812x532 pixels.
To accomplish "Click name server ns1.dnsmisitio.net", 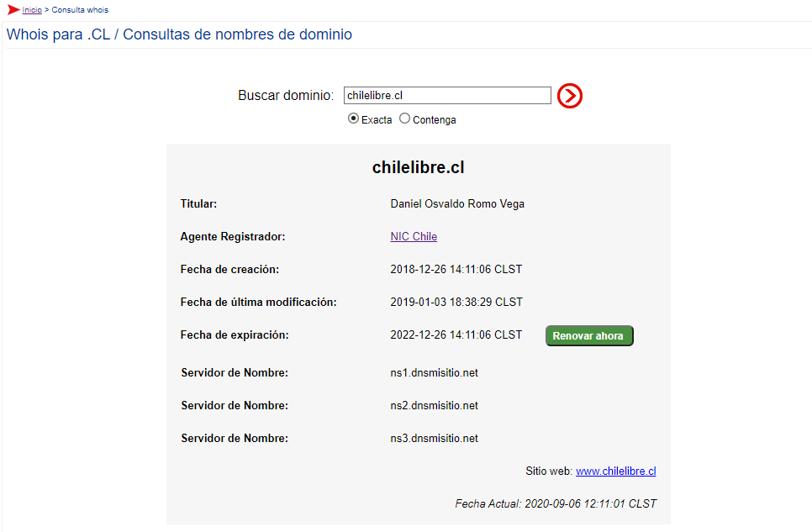I will pos(434,373).
